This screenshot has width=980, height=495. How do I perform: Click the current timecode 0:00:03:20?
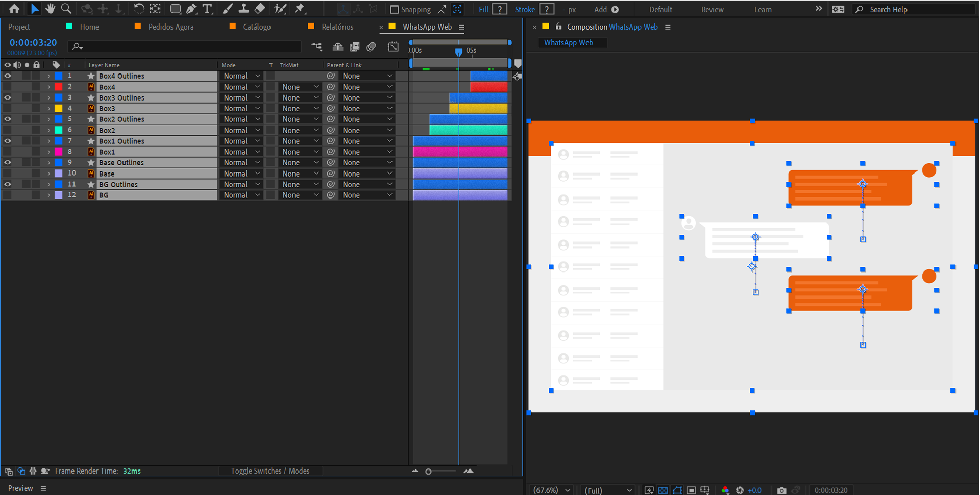(33, 43)
